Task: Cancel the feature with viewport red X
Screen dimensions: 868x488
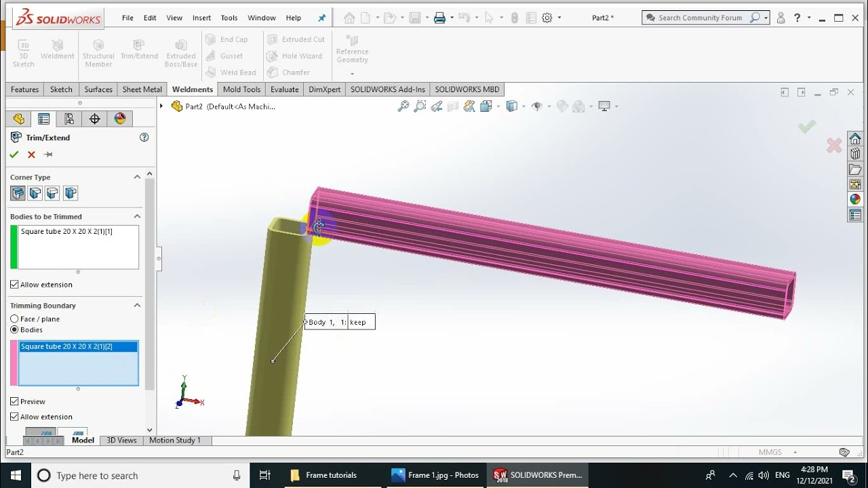Action: coord(834,145)
